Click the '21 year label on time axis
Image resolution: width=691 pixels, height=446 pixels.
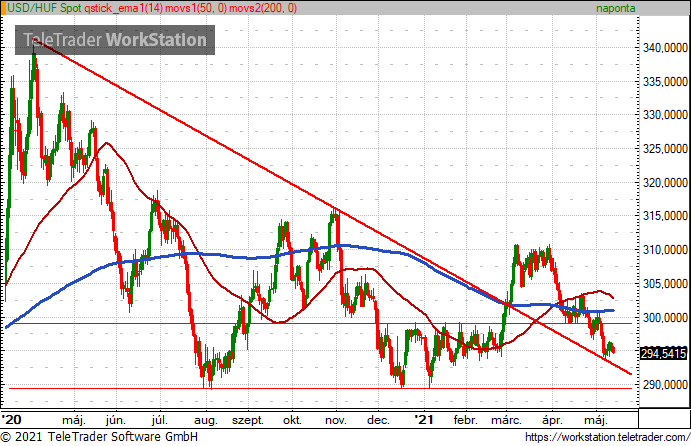coord(424,419)
